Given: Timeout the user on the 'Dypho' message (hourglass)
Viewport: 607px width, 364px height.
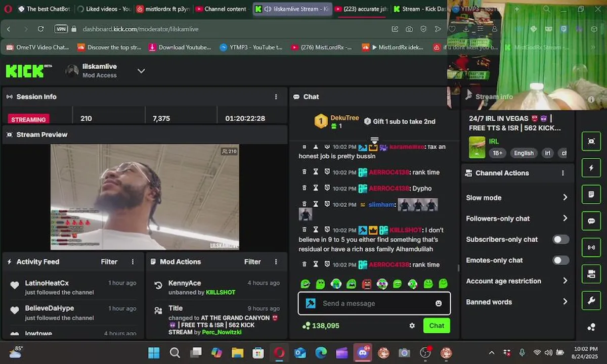Looking at the screenshot, I should (316, 188).
